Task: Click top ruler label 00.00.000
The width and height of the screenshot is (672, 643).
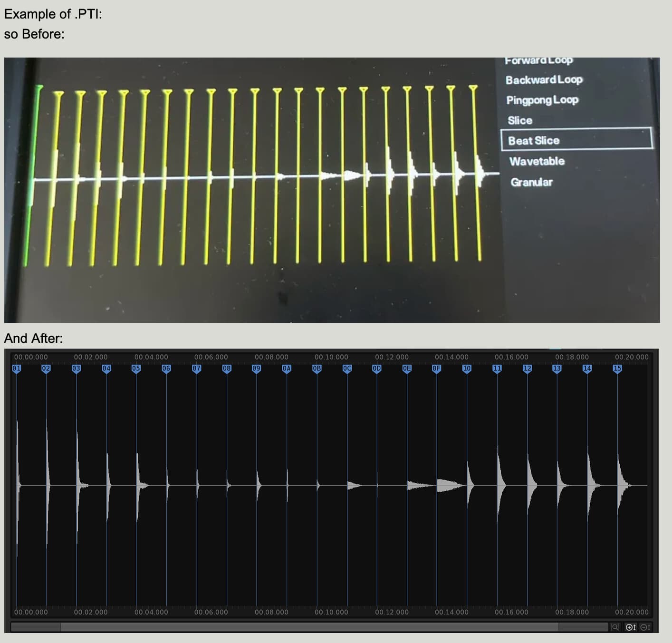Action: 31,357
